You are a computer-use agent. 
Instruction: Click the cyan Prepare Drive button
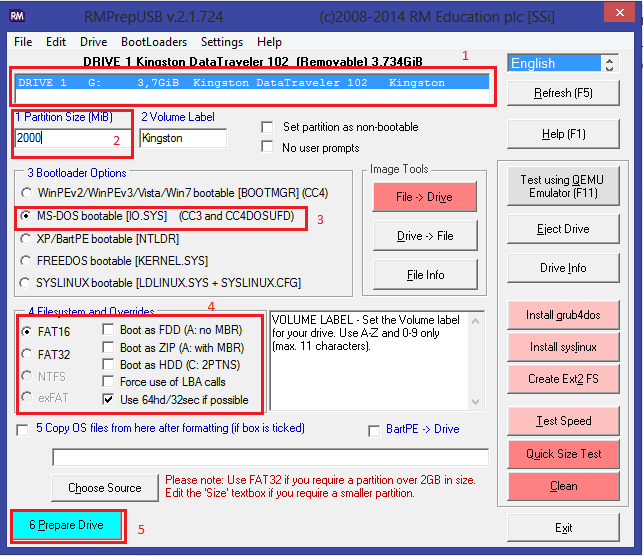(x=67, y=525)
